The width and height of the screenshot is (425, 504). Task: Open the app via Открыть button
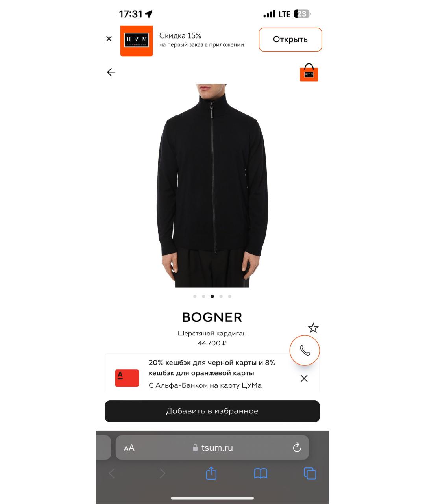click(290, 39)
